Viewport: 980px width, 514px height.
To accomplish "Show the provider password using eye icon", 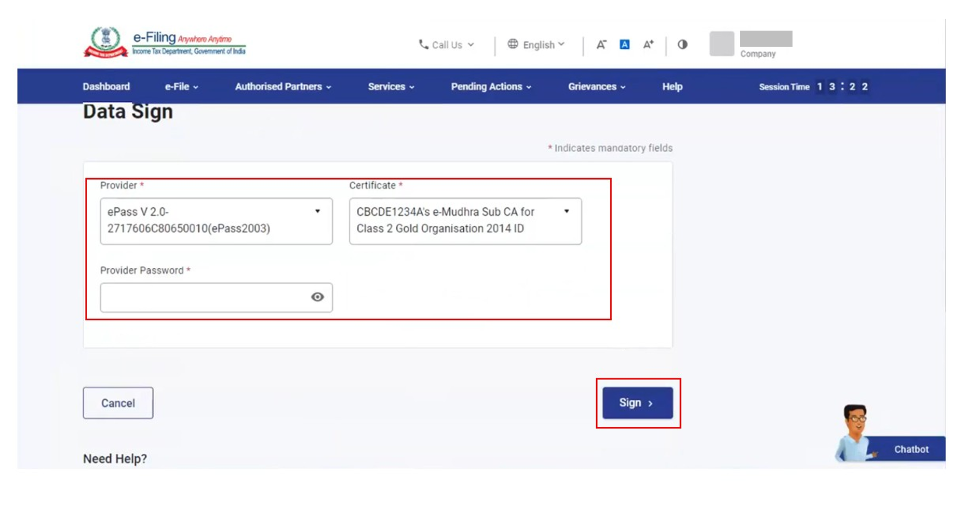I will coord(317,297).
